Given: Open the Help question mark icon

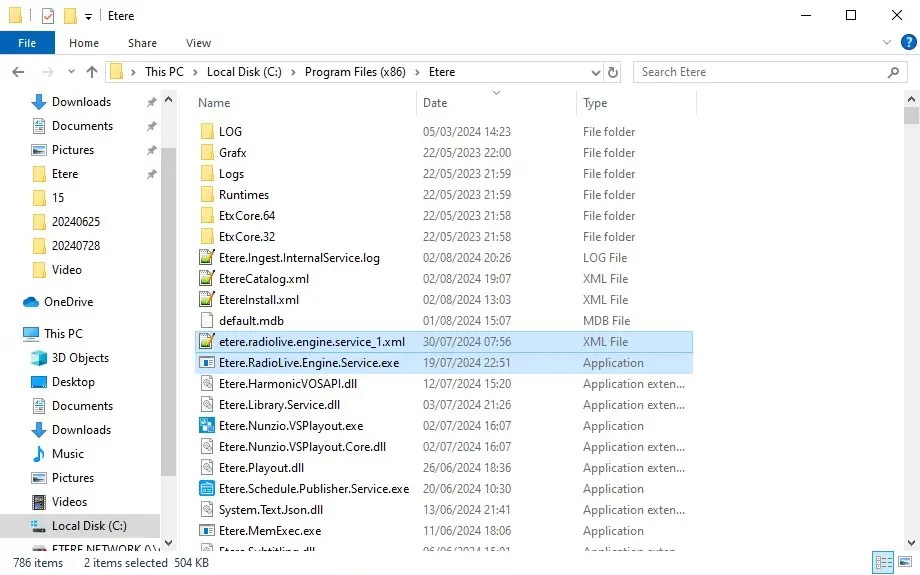Looking at the screenshot, I should pyautogui.click(x=906, y=43).
